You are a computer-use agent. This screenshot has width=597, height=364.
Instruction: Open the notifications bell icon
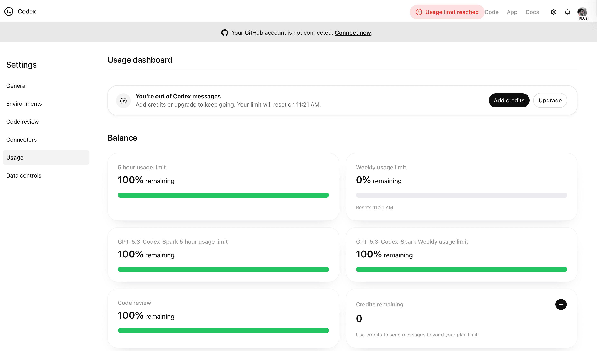568,12
